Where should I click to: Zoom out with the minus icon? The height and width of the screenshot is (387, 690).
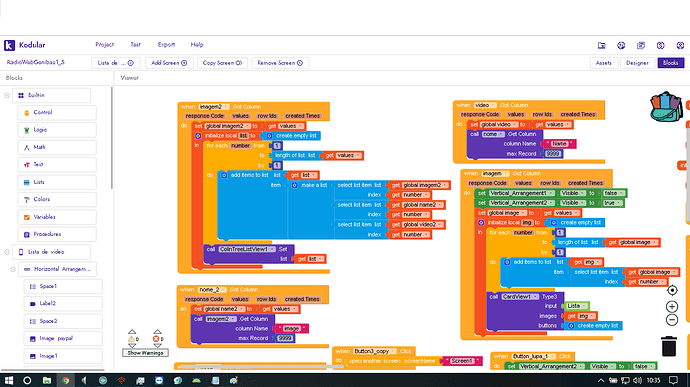tap(672, 320)
